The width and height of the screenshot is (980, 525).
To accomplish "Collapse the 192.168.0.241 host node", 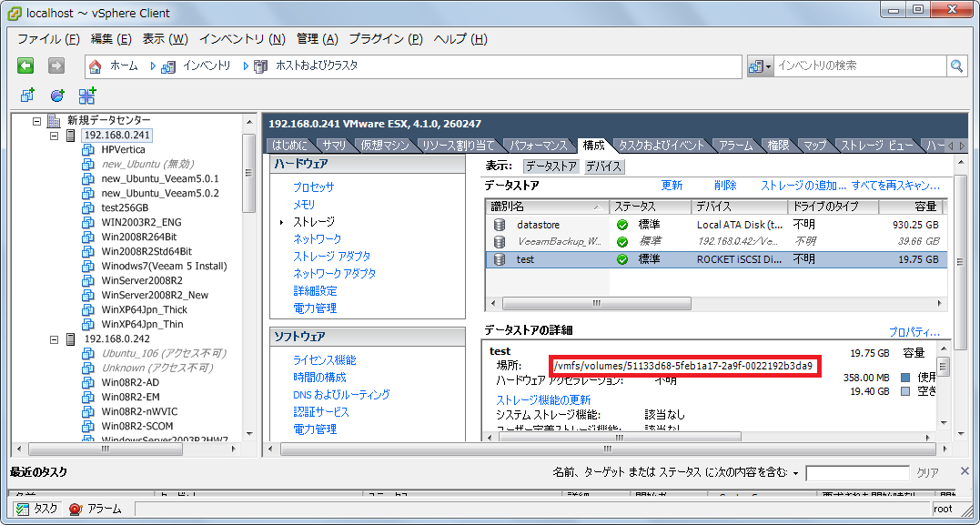I will (x=55, y=136).
